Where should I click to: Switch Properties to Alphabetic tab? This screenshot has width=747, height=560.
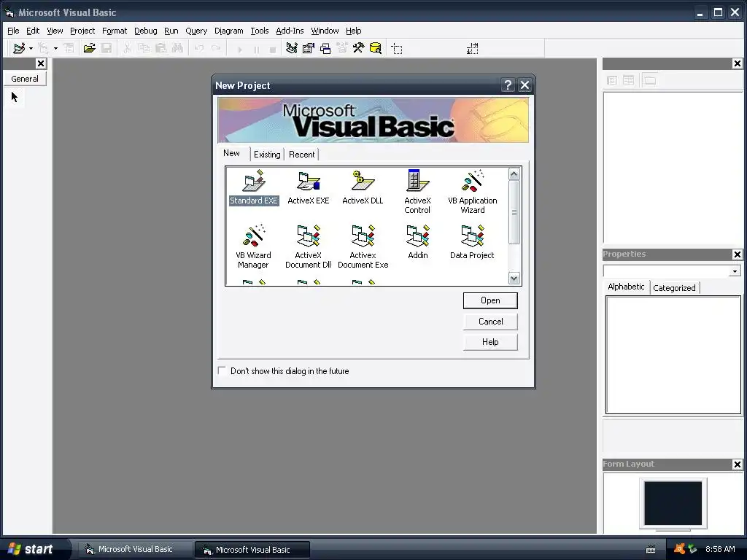tap(626, 287)
